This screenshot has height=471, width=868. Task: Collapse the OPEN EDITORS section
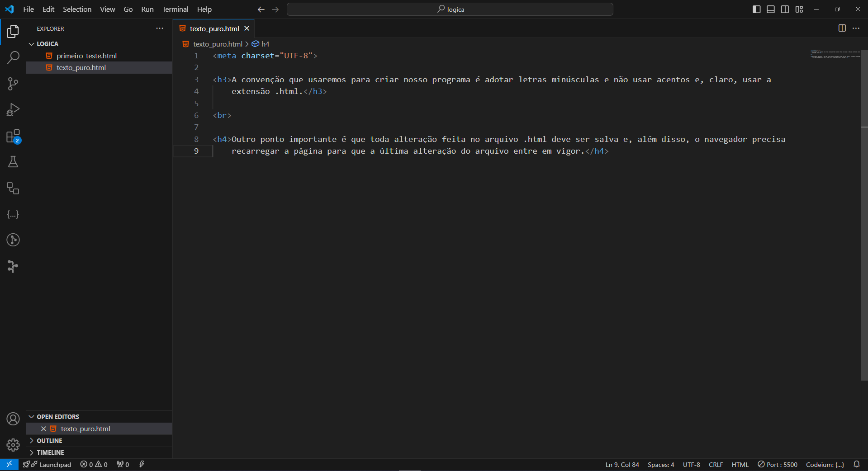coord(99,417)
